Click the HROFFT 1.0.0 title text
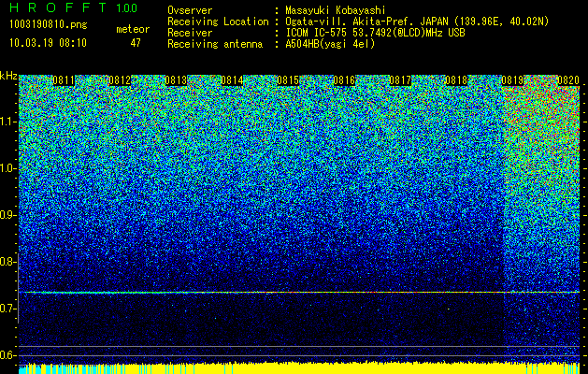This screenshot has height=374, width=588. point(74,7)
